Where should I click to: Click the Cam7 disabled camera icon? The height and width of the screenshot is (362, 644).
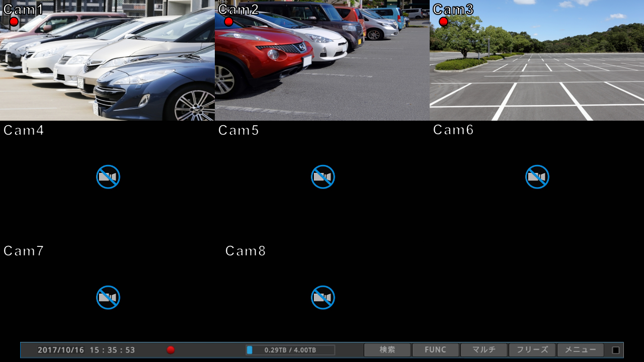point(108,298)
